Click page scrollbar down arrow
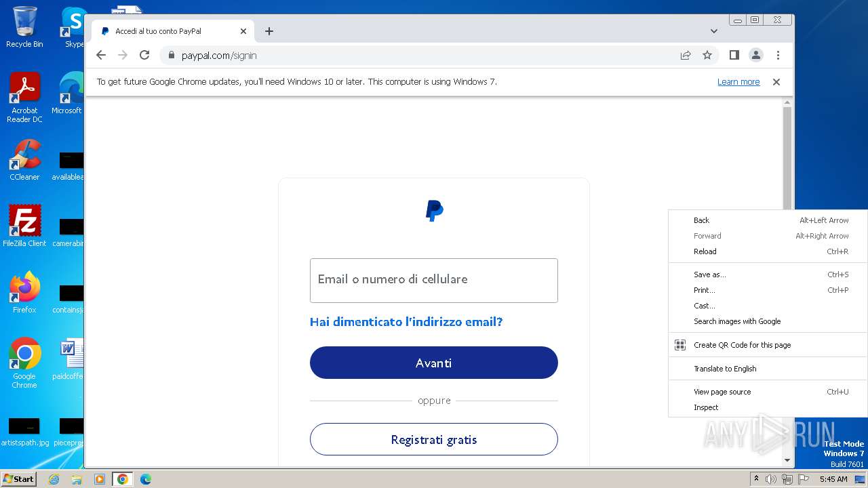Viewport: 868px width, 488px height. pos(787,460)
